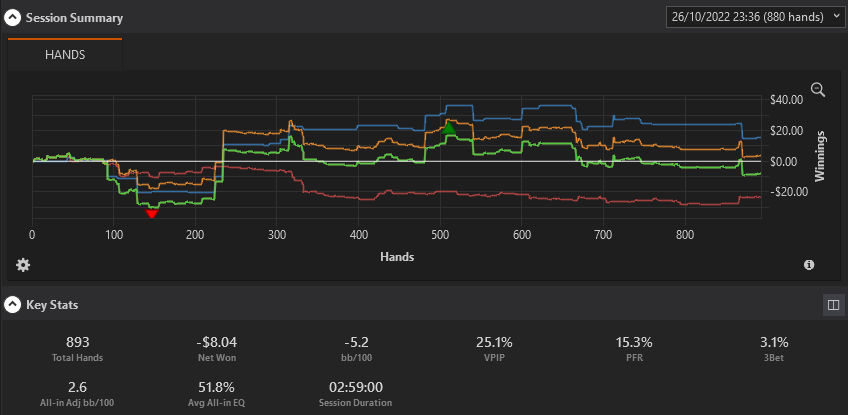The image size is (848, 415).
Task: Click the zoom out magnifier icon
Action: click(x=818, y=90)
